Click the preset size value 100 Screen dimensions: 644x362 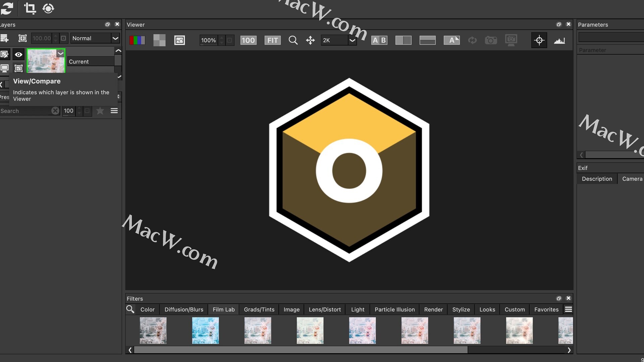click(69, 111)
